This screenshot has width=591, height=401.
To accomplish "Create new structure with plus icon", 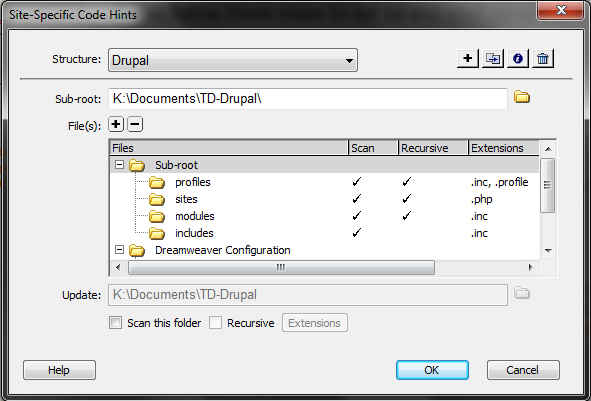I will [x=467, y=58].
